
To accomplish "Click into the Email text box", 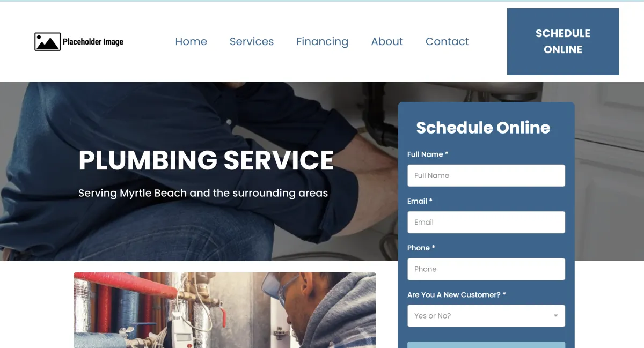I will click(486, 222).
